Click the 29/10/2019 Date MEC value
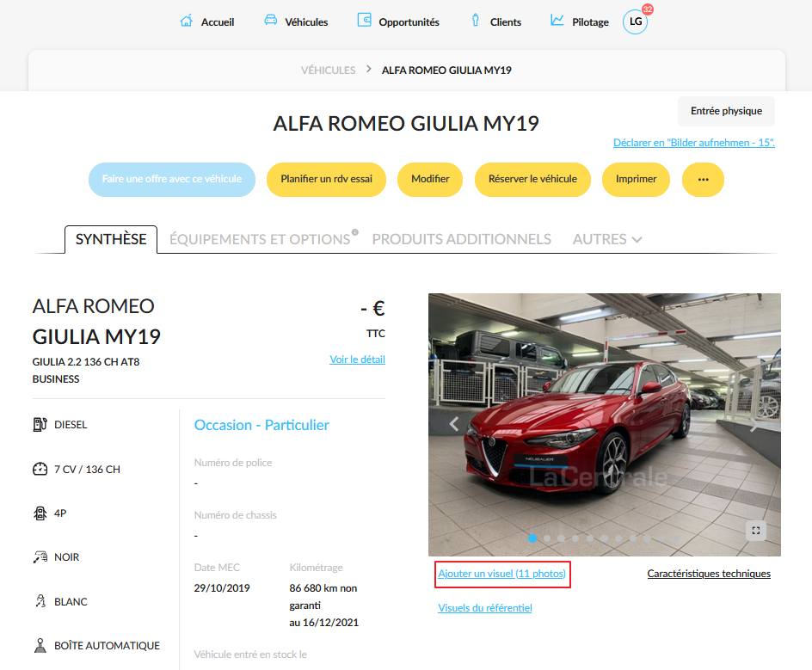Screen dimensions: 812x670 coord(222,588)
